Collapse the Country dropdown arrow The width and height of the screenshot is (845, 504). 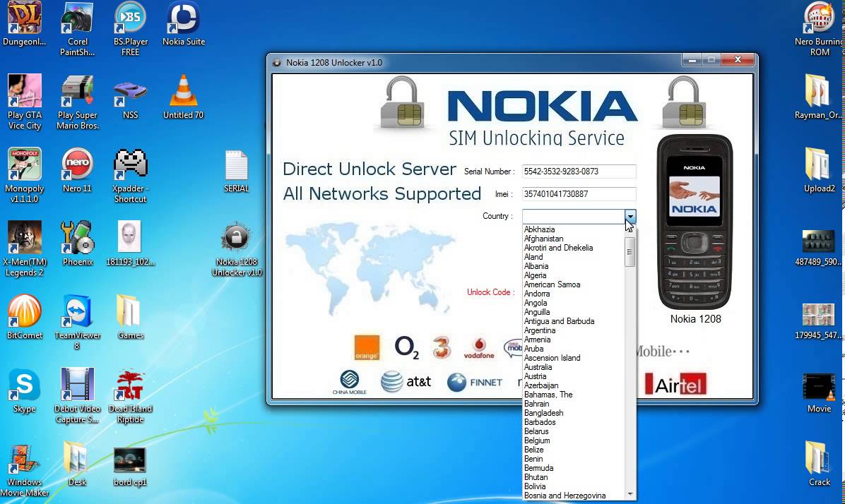(x=630, y=217)
